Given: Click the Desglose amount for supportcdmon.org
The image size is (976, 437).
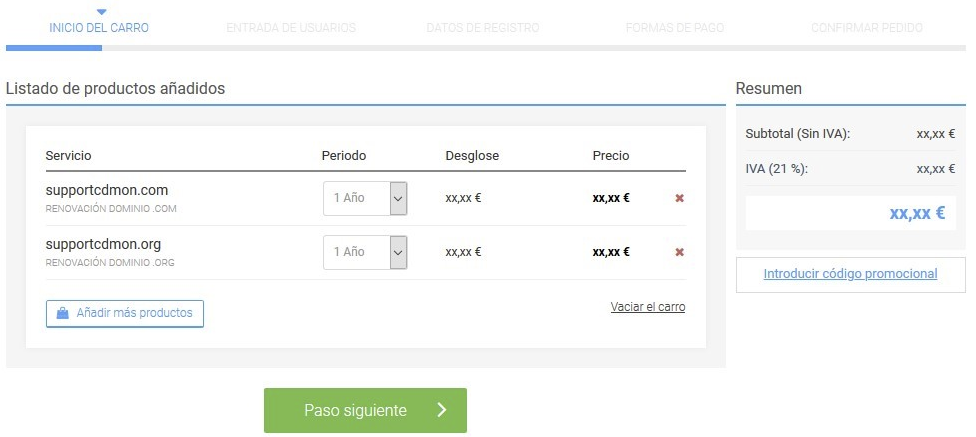Looking at the screenshot, I should point(463,252).
